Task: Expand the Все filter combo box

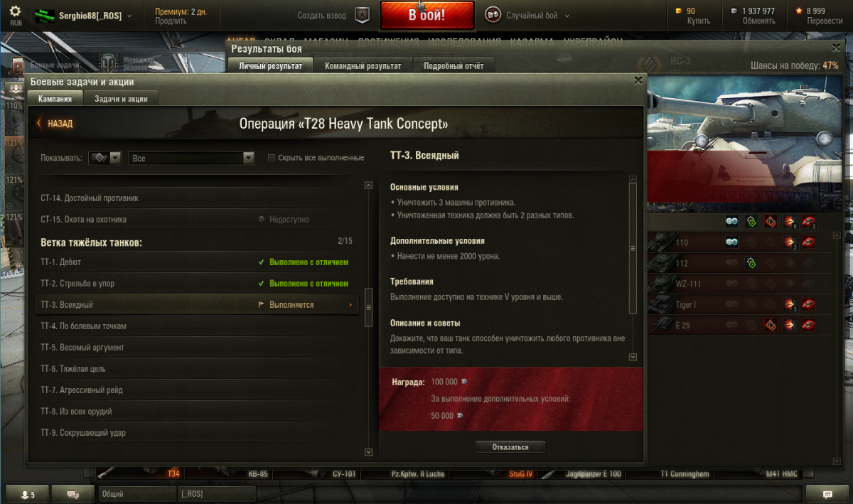Action: tap(192, 158)
